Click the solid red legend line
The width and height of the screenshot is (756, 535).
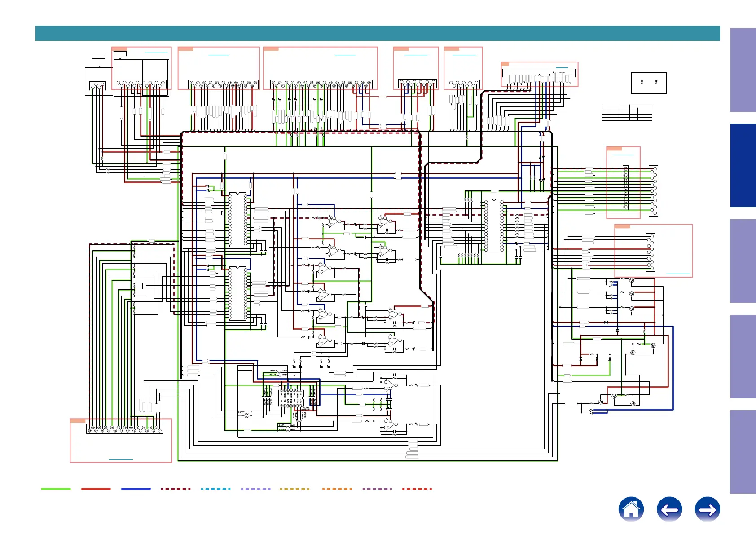coord(96,489)
